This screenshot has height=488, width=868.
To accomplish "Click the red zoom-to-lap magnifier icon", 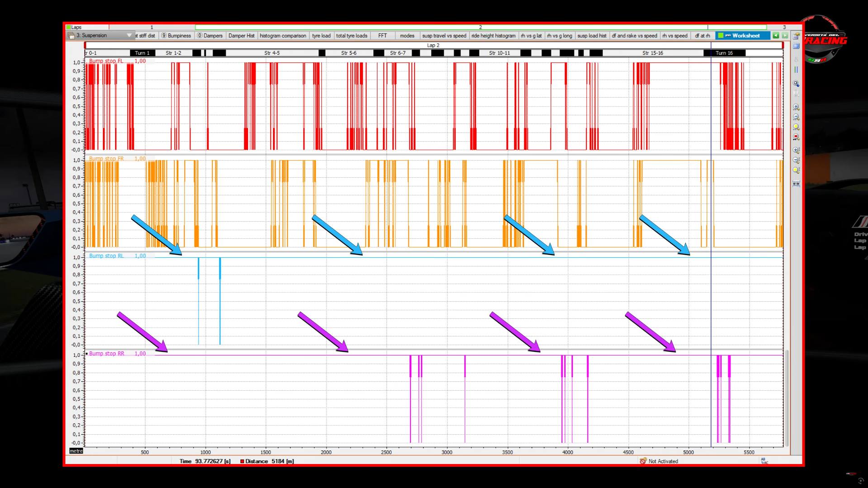I will [x=796, y=137].
